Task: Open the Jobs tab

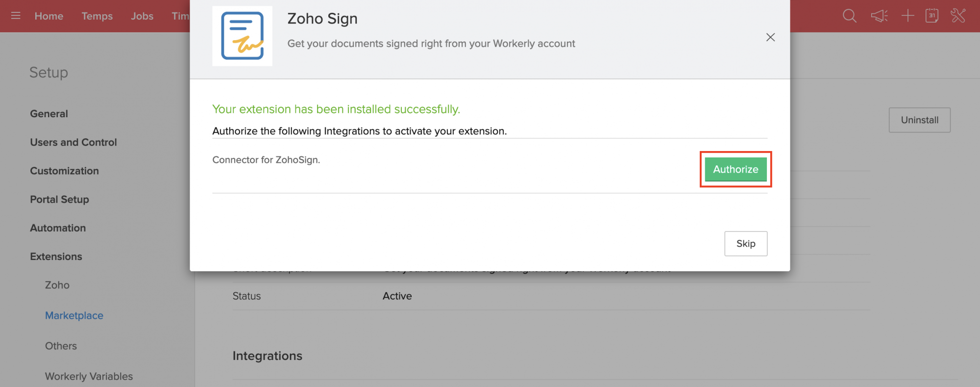Action: [142, 16]
